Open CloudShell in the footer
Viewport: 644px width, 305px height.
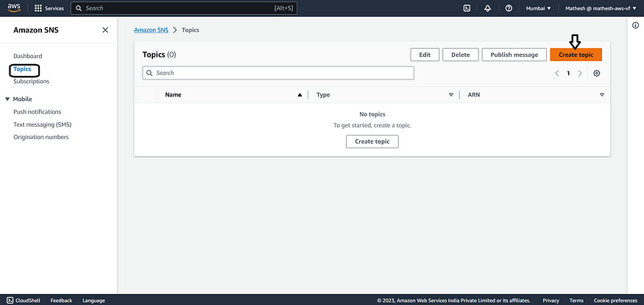[x=24, y=301]
